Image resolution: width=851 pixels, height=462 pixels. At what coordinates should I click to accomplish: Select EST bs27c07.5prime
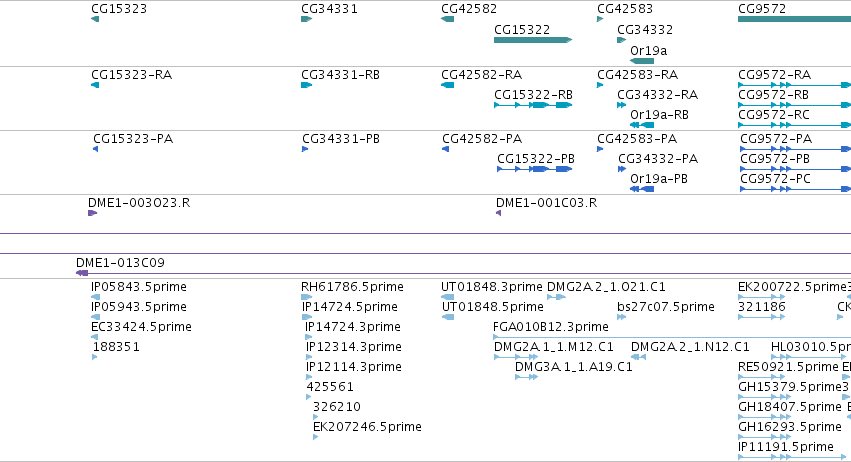[x=665, y=307]
